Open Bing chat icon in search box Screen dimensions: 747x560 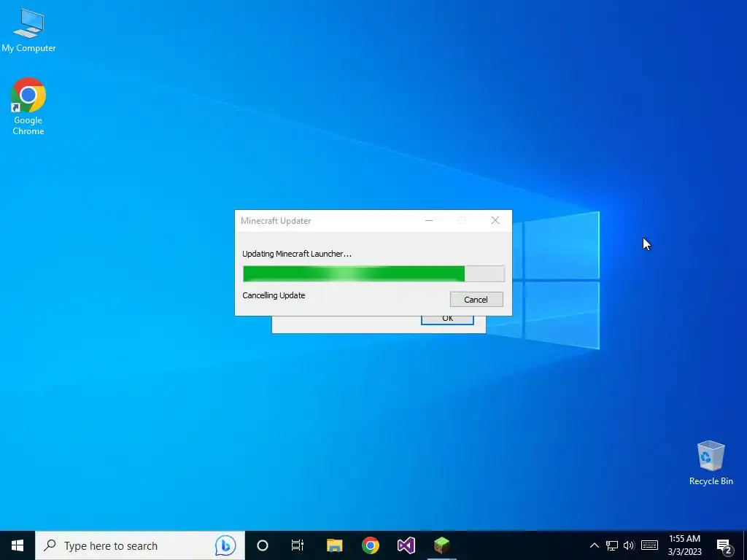225,545
